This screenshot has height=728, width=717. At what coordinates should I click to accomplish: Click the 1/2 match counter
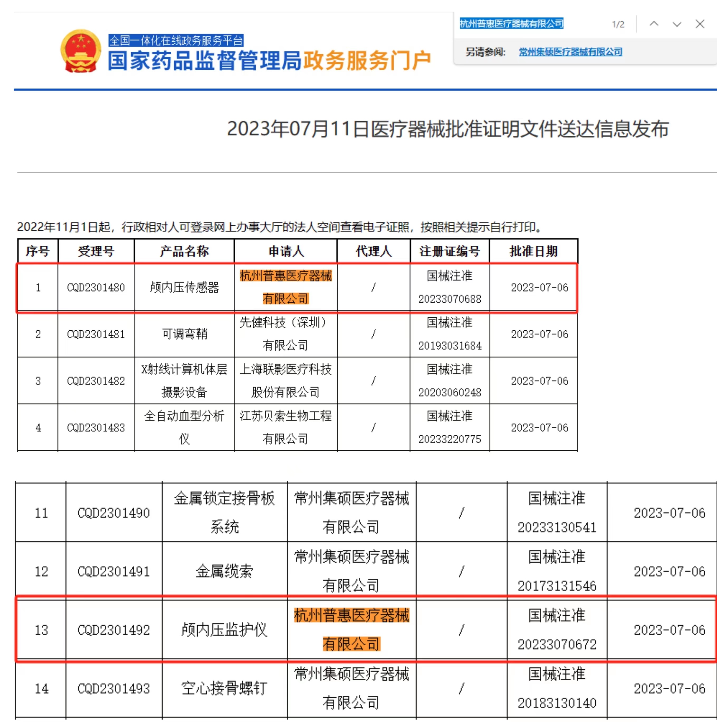coord(618,25)
